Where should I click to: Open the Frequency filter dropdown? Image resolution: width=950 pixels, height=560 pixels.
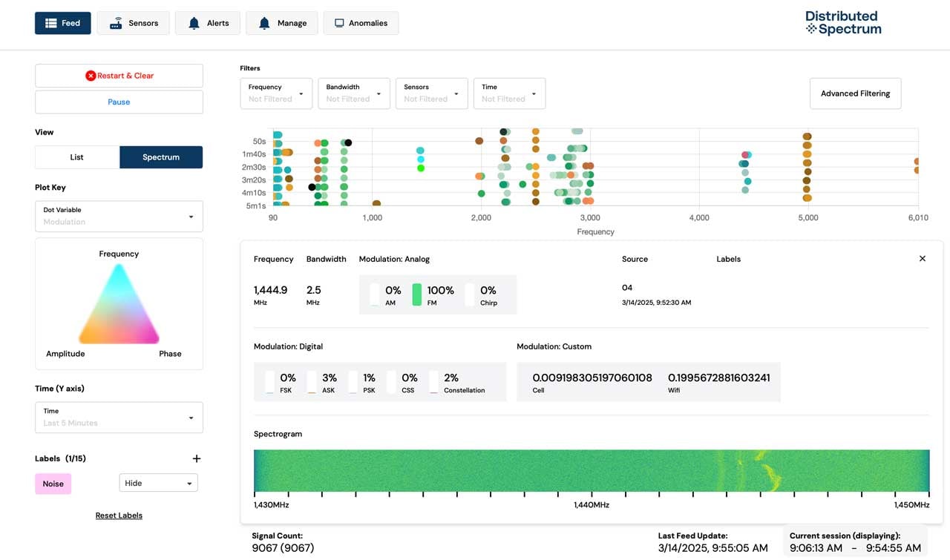pyautogui.click(x=275, y=93)
